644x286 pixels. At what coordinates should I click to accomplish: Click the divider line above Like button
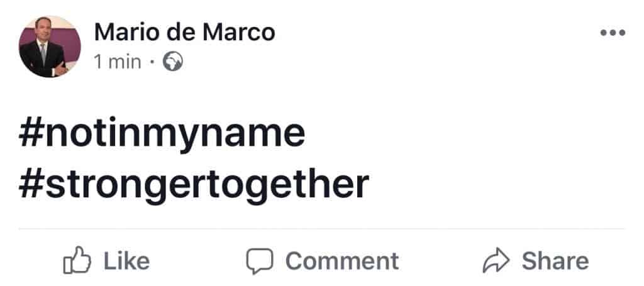[321, 229]
